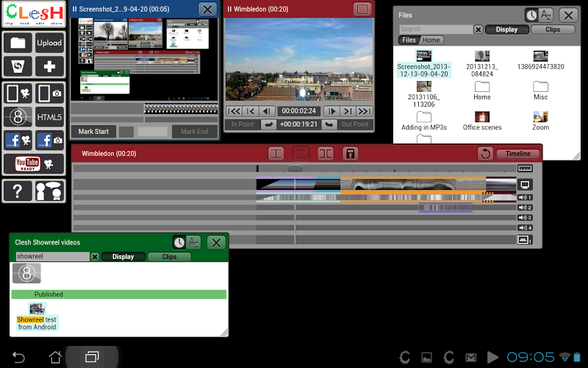Click the plus add-new icon
Viewport: 588px width, 368px height.
pyautogui.click(x=49, y=66)
